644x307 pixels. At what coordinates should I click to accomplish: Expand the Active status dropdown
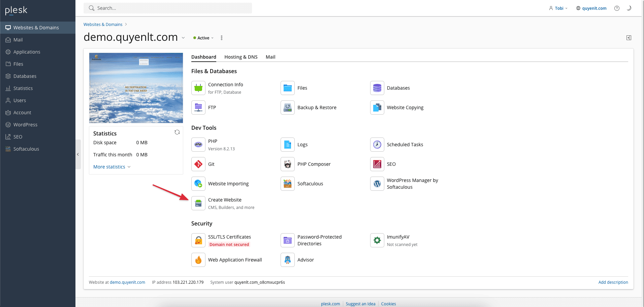pos(203,38)
